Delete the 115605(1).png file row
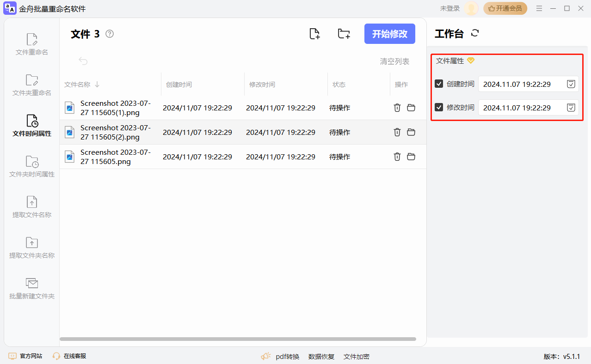Viewport: 591px width, 364px height. pyautogui.click(x=397, y=108)
